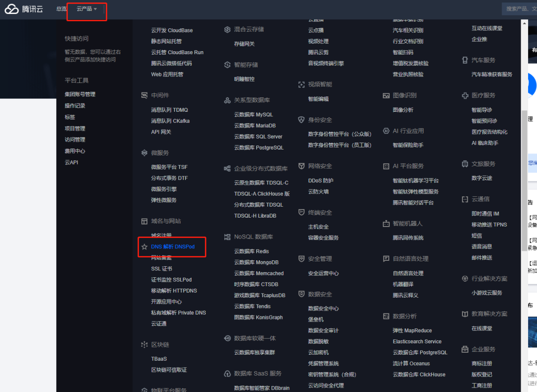The width and height of the screenshot is (537, 392).
Task: Open the 商标注册 link
Action: 482,364
